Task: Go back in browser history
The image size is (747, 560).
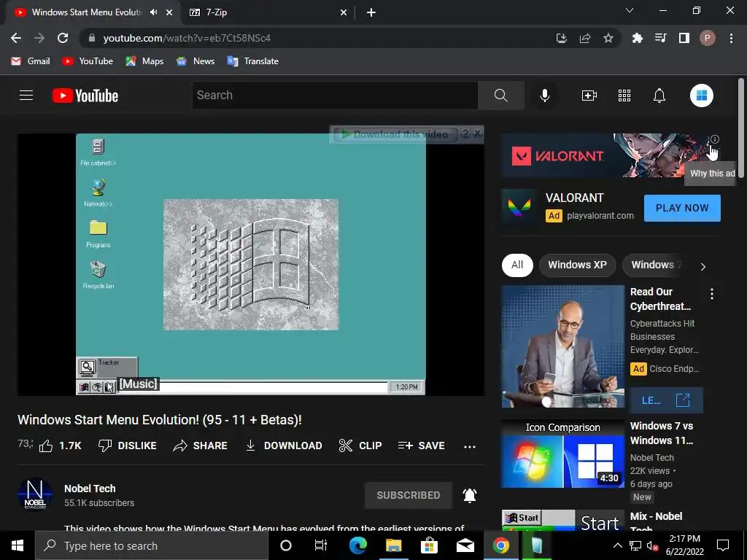Action: click(x=16, y=38)
